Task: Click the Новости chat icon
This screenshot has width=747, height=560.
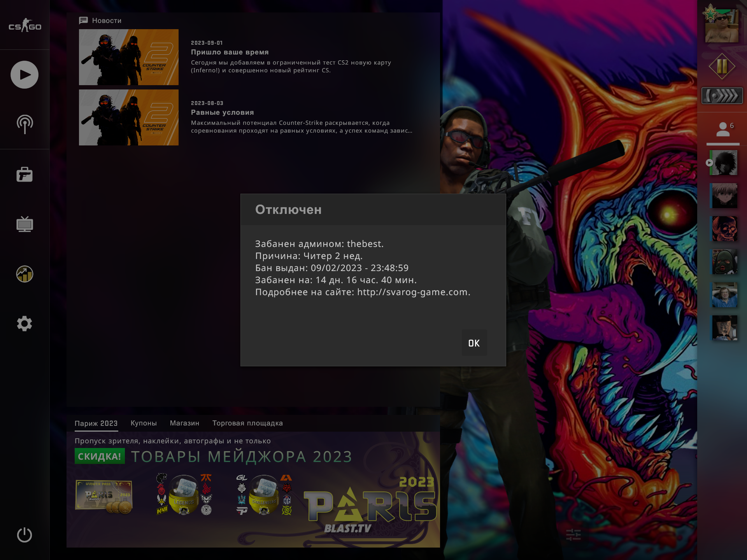Action: click(83, 20)
